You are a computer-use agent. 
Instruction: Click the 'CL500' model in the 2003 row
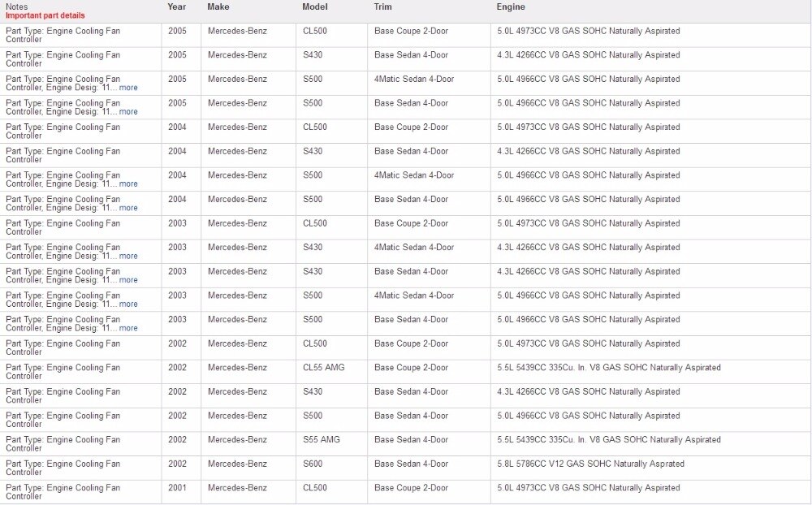315,223
